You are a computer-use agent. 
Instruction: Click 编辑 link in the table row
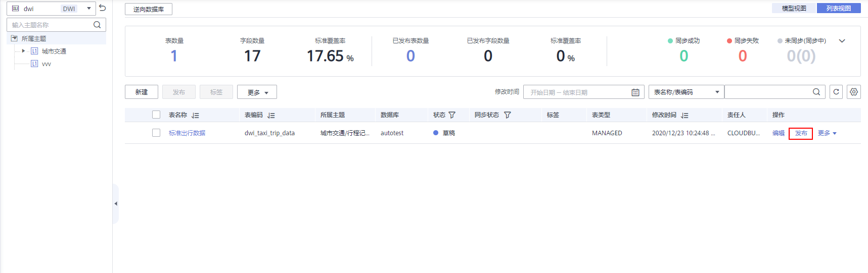(779, 133)
